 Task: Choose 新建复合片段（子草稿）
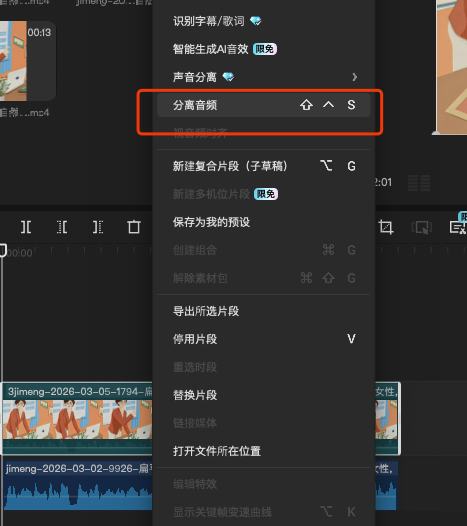263,166
